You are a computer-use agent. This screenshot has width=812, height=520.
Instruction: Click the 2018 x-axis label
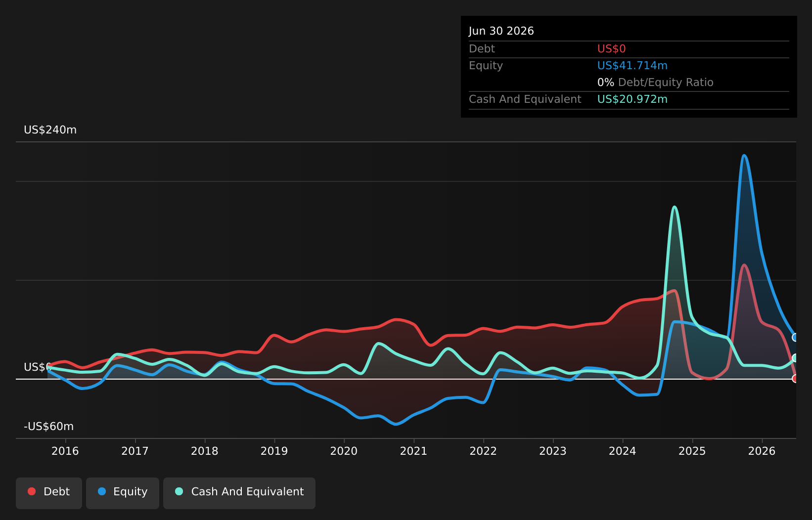[x=205, y=451]
